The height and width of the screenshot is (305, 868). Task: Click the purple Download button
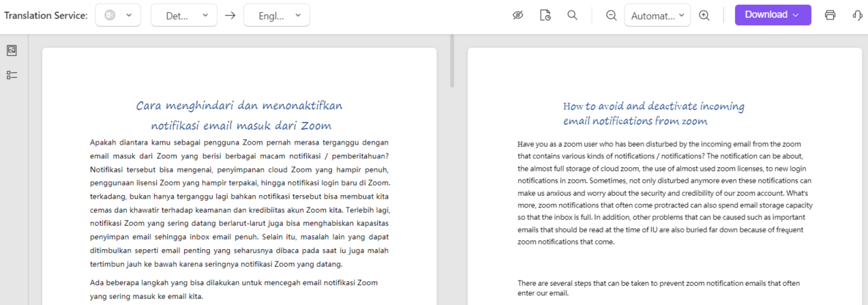(773, 15)
